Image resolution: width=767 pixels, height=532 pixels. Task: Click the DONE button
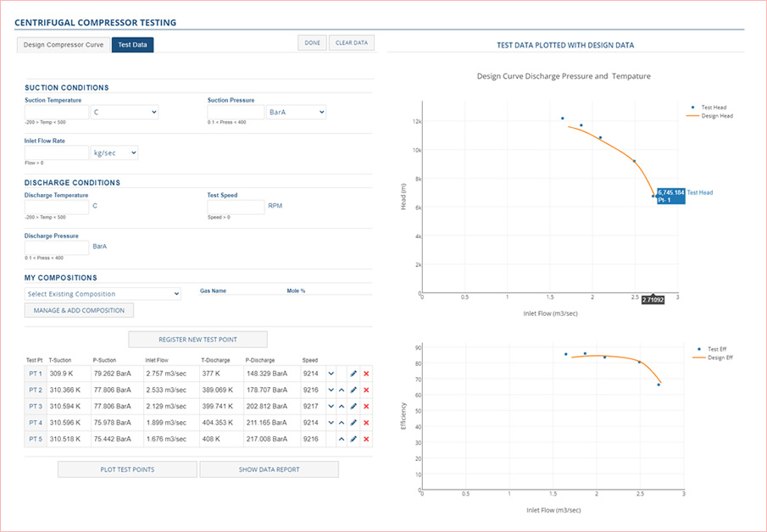312,43
